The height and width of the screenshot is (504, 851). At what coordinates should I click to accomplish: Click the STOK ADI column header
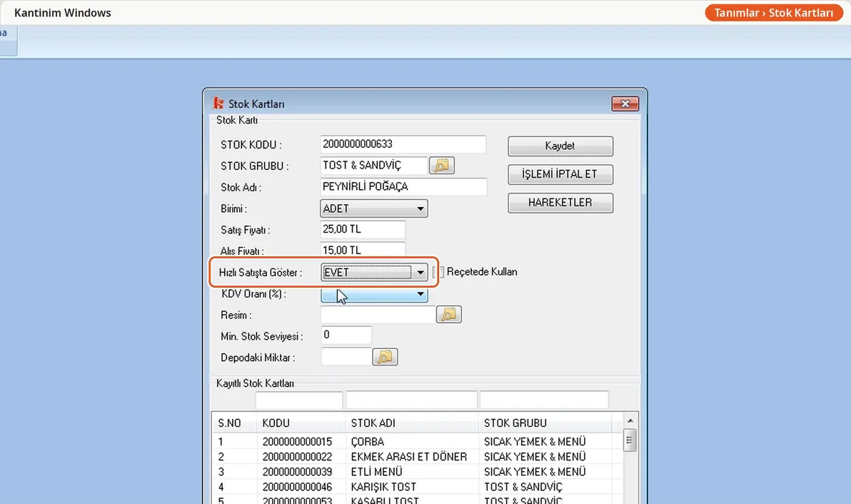pos(411,423)
